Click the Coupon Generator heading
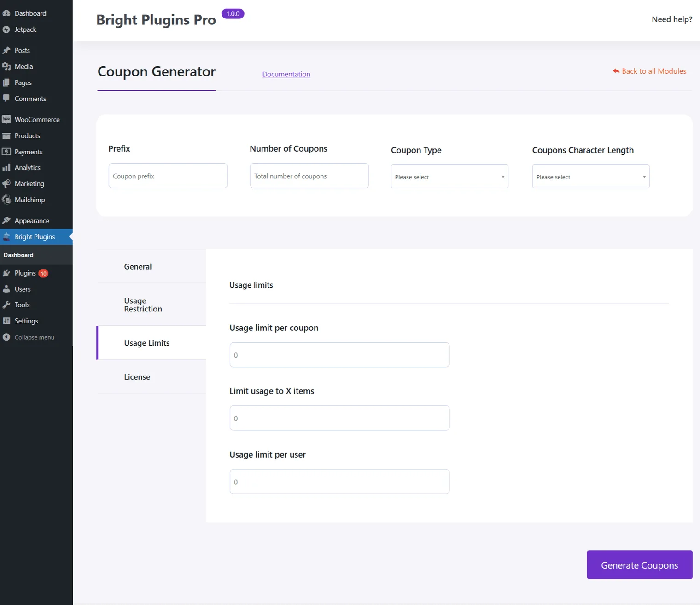700x605 pixels. (157, 72)
